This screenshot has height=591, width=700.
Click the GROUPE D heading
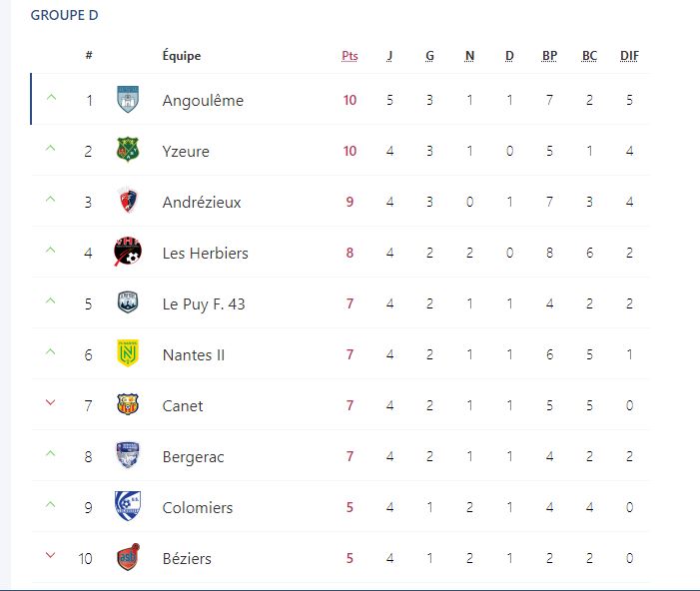[x=64, y=15]
